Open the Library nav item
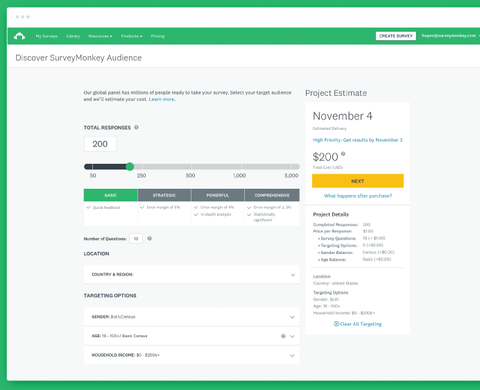This screenshot has height=390, width=480. (73, 36)
